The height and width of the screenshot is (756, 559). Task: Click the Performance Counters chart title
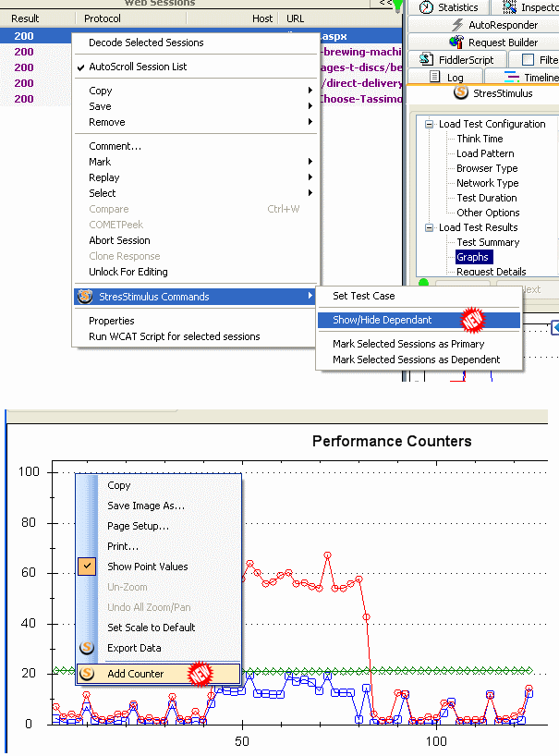click(392, 441)
